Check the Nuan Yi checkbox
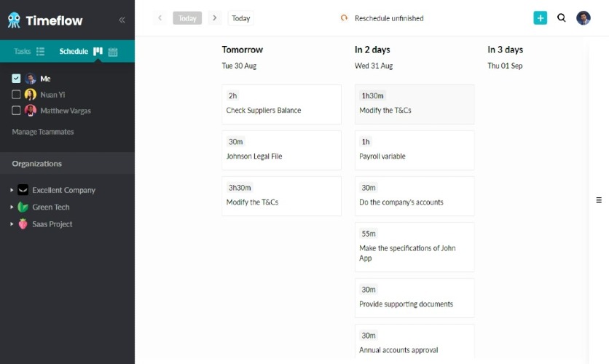The image size is (609, 364). click(x=16, y=95)
